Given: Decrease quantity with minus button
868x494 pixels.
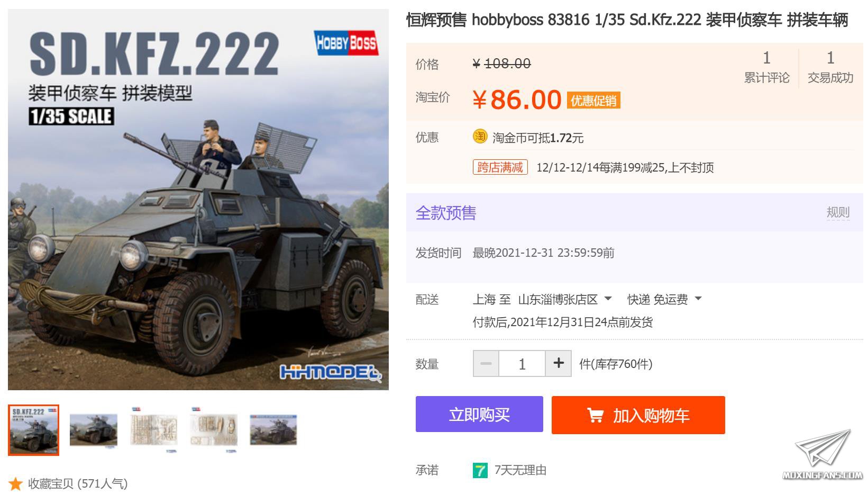Looking at the screenshot, I should coord(486,363).
